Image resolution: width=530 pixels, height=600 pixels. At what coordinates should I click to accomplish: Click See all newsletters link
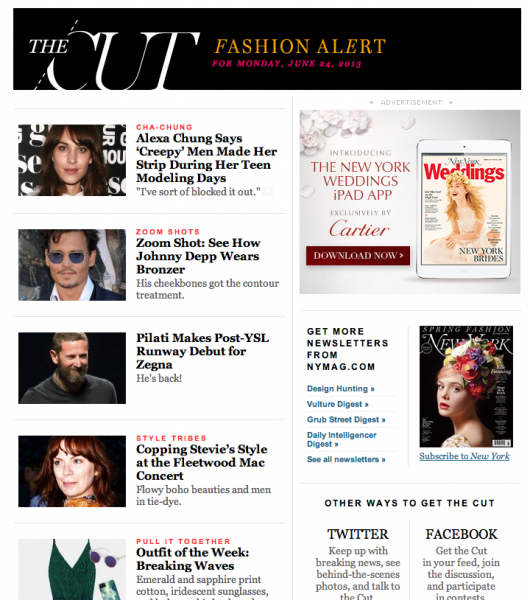tap(346, 460)
